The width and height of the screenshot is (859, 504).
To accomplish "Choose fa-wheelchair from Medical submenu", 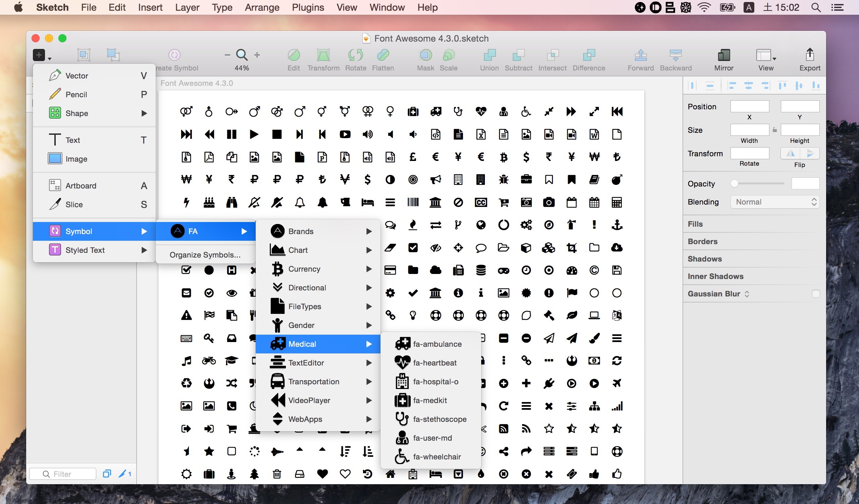I will (x=431, y=457).
